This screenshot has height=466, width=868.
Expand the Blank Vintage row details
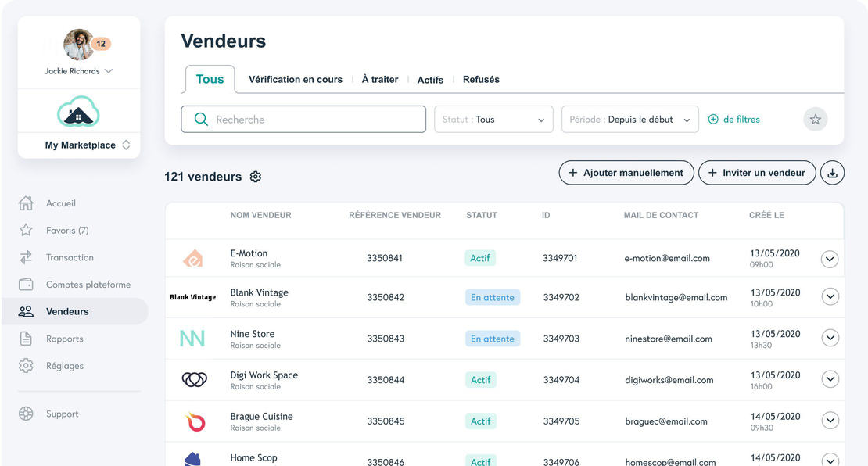point(830,296)
